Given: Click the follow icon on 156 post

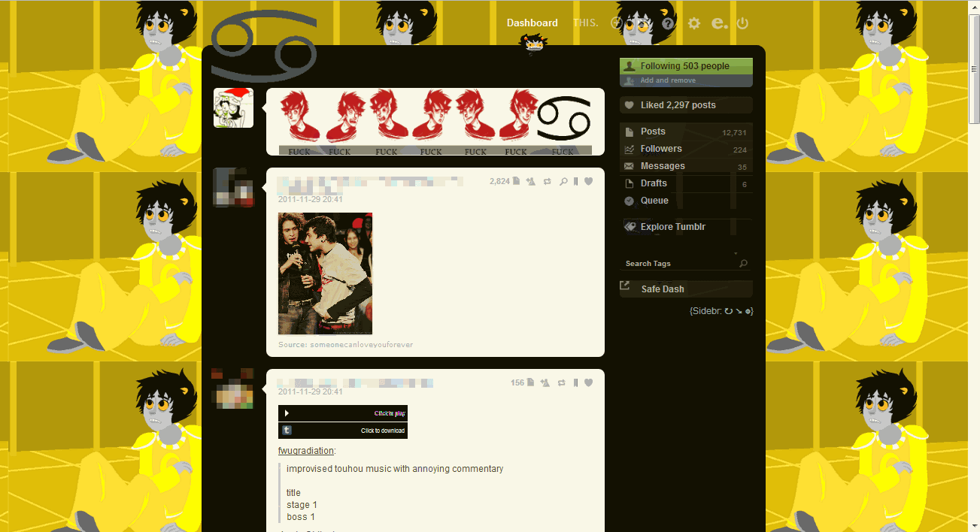Looking at the screenshot, I should 545,382.
